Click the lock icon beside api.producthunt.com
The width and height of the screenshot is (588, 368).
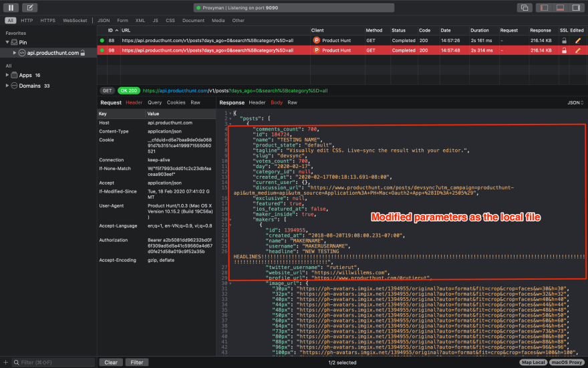tap(83, 53)
